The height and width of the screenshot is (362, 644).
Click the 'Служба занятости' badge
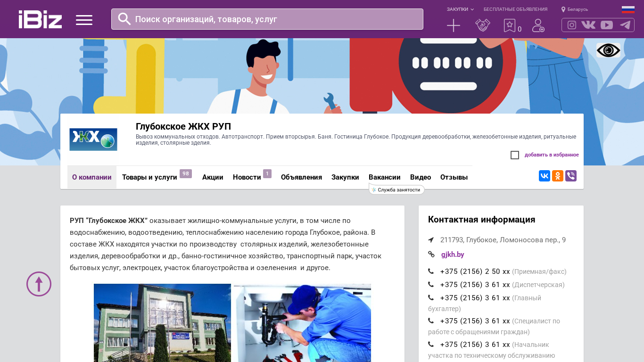point(396,189)
